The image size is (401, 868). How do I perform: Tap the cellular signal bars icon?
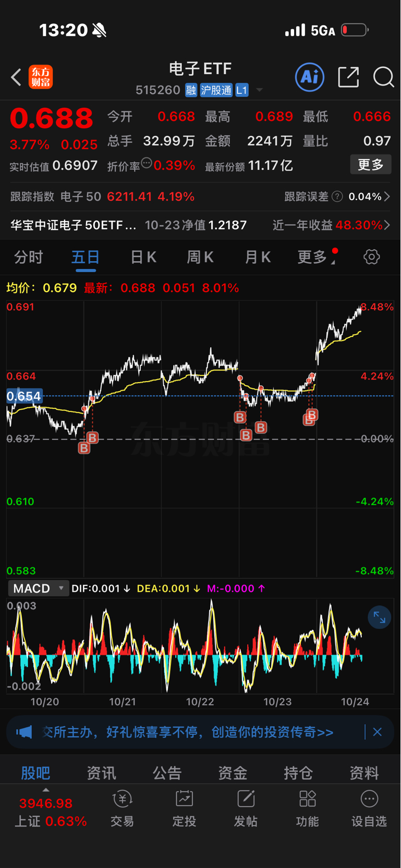pyautogui.click(x=295, y=30)
